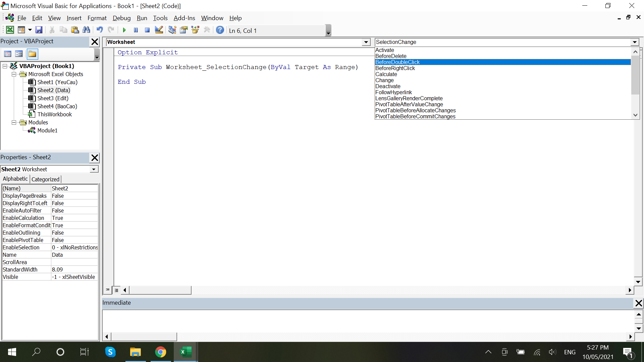Screen dimensions: 644x362
Task: Click the Copy toolbar icon
Action: point(63,30)
